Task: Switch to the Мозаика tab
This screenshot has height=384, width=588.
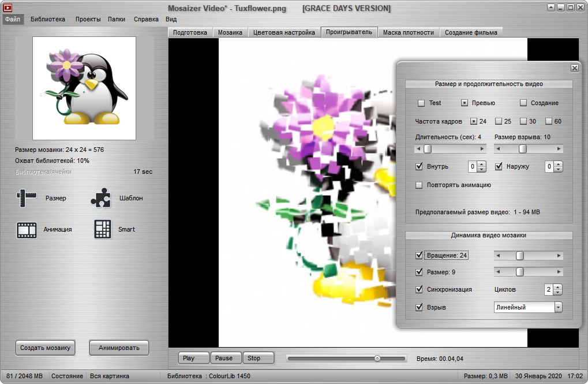Action: pos(230,33)
